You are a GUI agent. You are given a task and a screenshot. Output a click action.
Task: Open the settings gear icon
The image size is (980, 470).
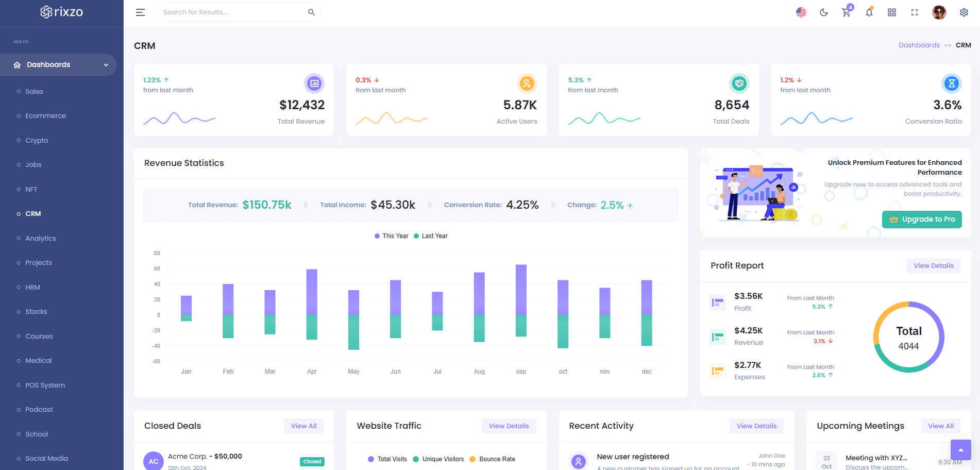tap(964, 12)
